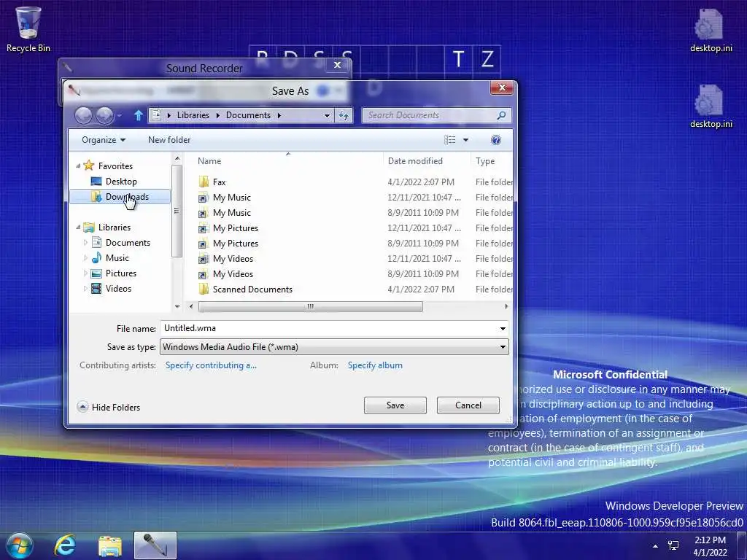Collapse the Libraries tree group
Viewport: 747px width, 560px height.
78,227
